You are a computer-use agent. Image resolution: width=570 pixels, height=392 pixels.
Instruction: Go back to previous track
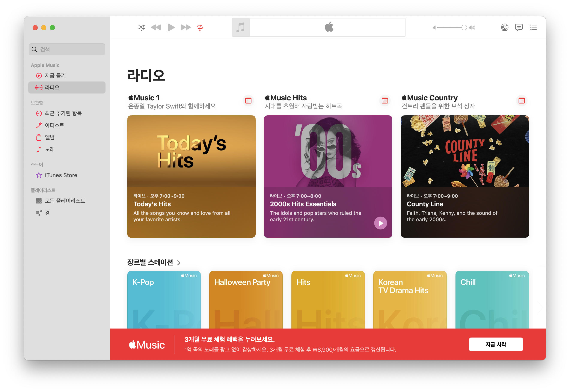tap(156, 27)
